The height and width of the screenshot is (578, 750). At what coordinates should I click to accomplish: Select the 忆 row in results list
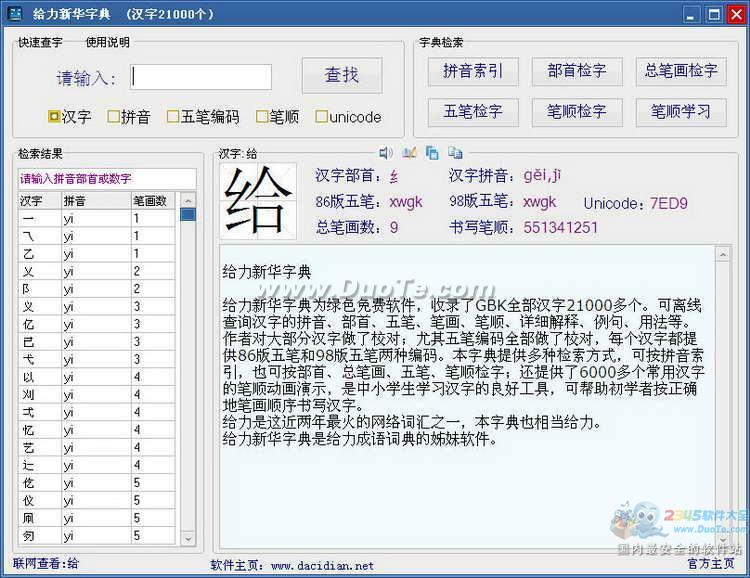click(97, 430)
